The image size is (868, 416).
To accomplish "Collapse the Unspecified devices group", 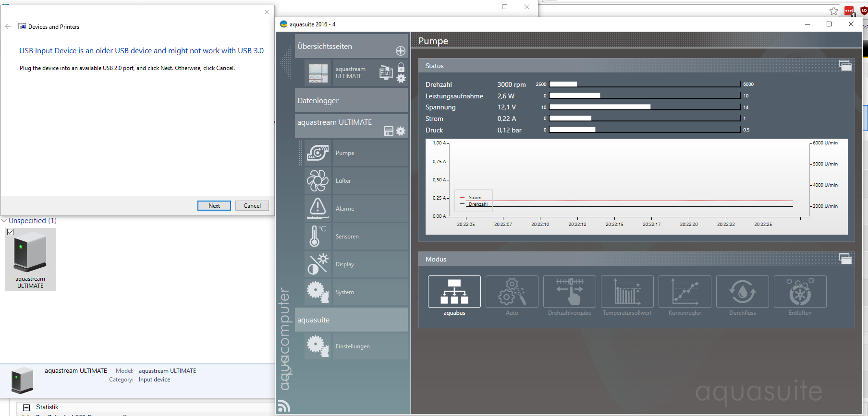I will pyautogui.click(x=4, y=221).
